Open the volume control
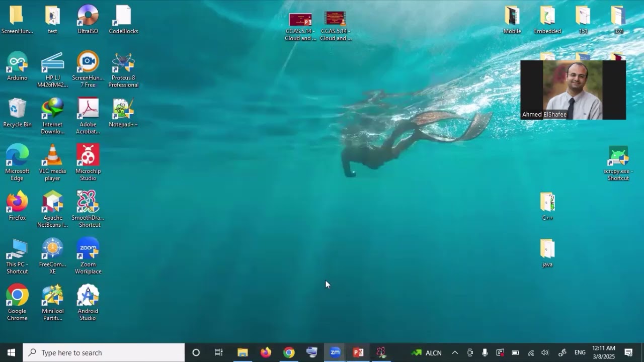This screenshot has width=644, height=362. click(x=545, y=352)
